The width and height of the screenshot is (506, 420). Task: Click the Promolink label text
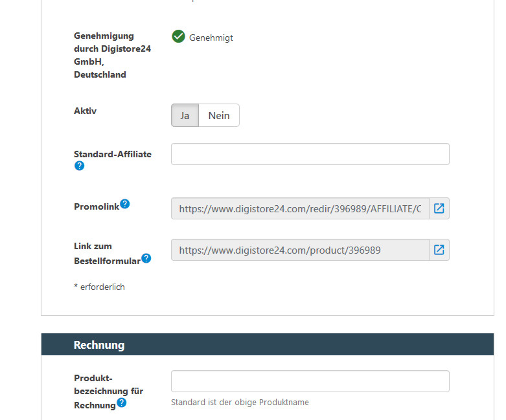[x=97, y=206]
